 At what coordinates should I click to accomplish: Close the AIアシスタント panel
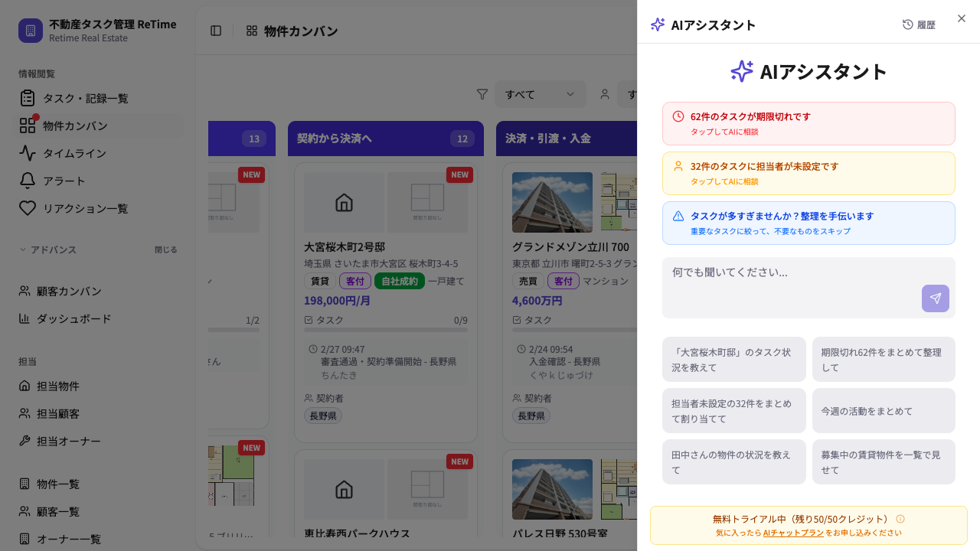962,18
